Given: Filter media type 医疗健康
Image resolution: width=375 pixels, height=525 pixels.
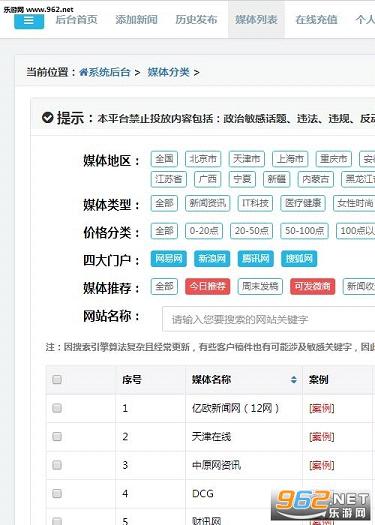Looking at the screenshot, I should [303, 203].
